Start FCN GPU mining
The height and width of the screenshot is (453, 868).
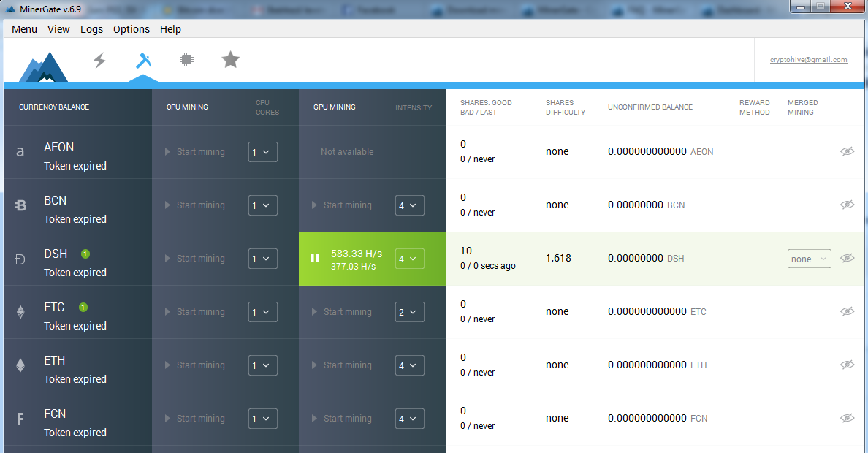coord(341,419)
